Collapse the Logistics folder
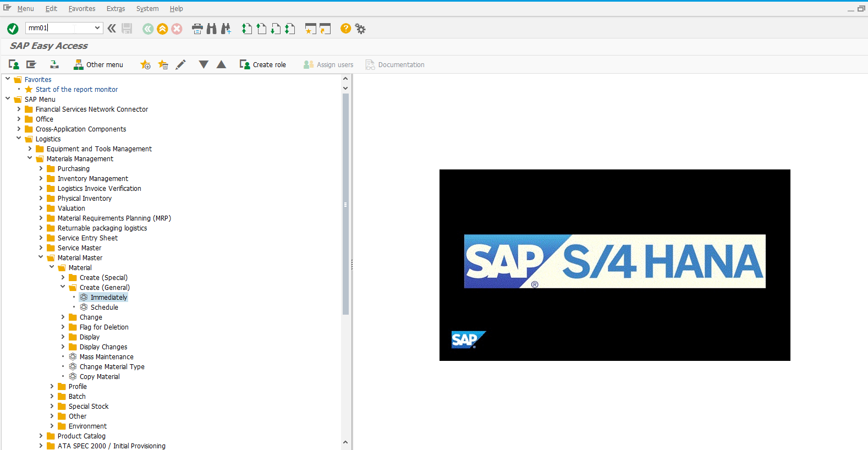Screen dimensions: 868x450 19,139
